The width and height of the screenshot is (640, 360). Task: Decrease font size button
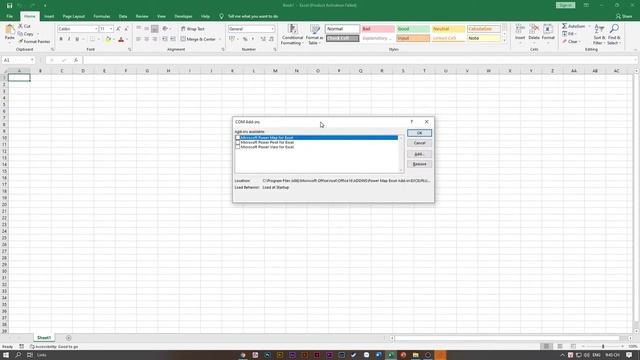pos(126,29)
